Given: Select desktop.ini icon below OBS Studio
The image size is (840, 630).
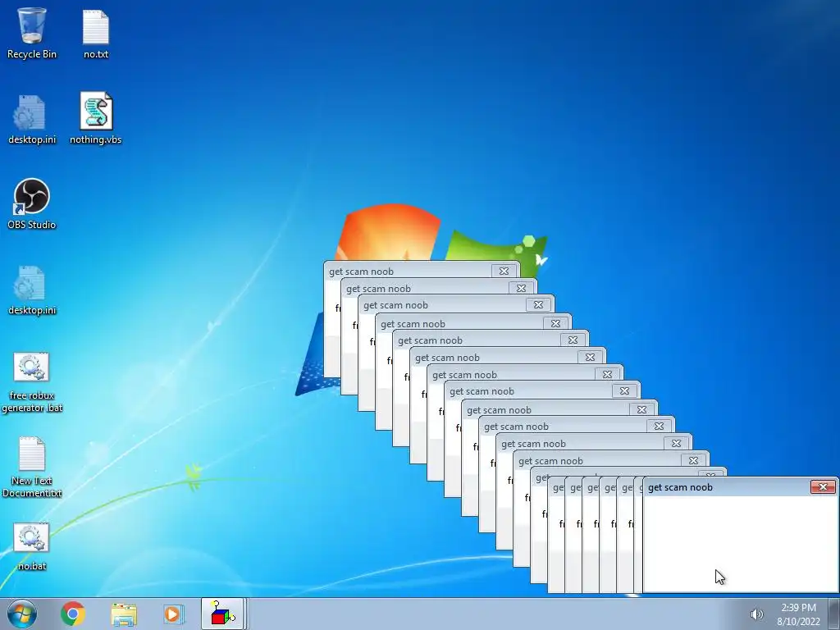Looking at the screenshot, I should point(32,290).
